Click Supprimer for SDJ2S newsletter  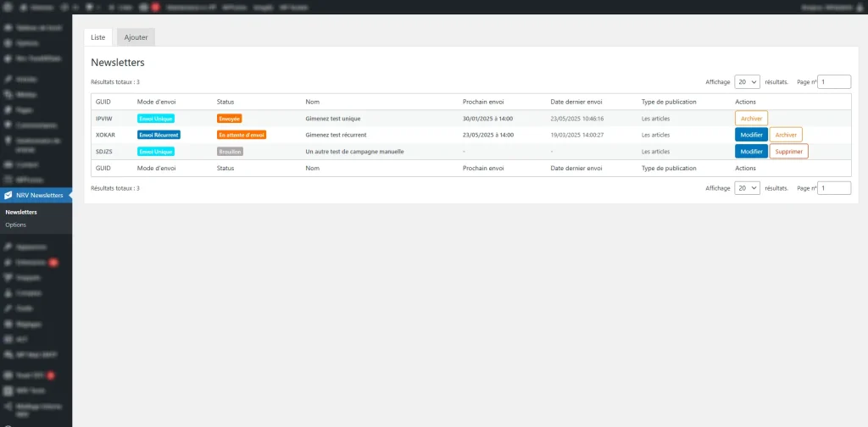[789, 152]
